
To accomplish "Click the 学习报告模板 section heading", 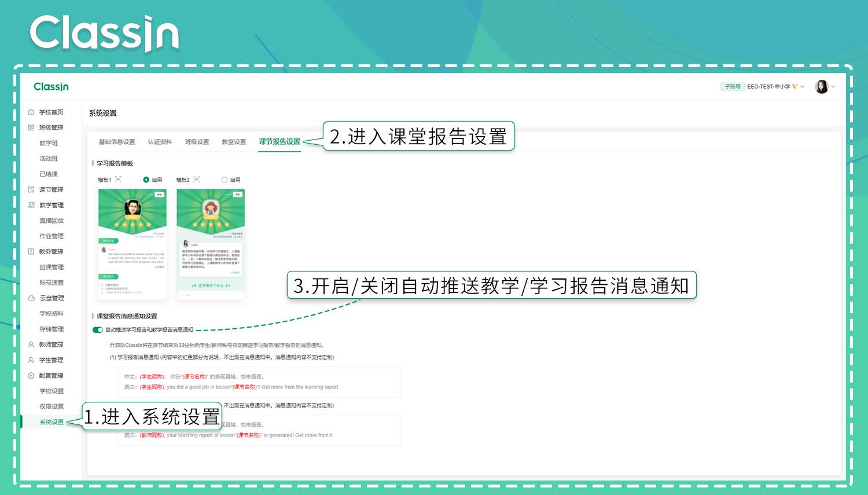I will coord(115,163).
